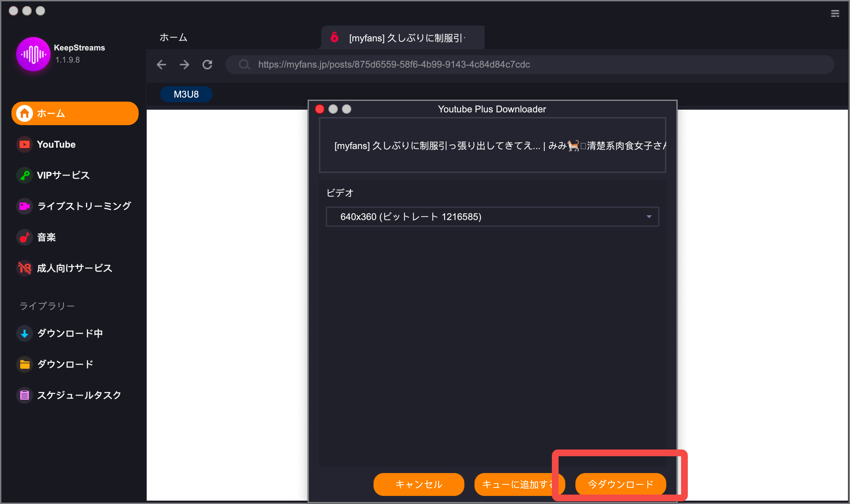Screen dimensions: 850x504
Task: Click the キャンセル button
Action: 419,484
